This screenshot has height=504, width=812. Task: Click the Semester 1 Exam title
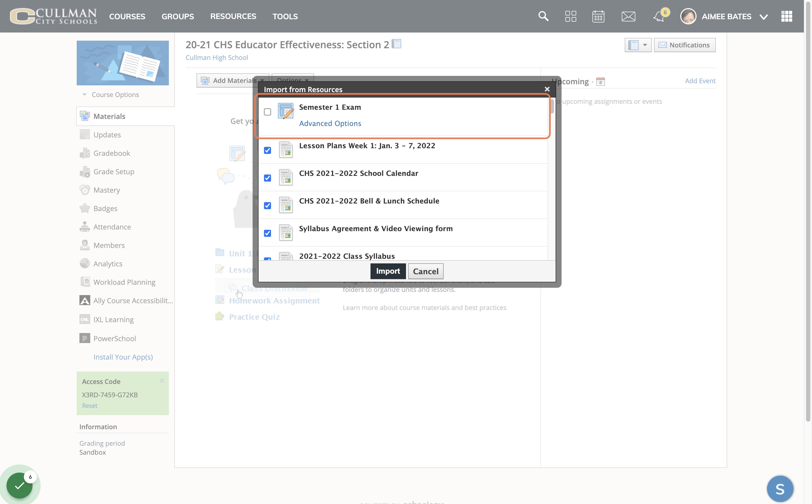coord(330,107)
